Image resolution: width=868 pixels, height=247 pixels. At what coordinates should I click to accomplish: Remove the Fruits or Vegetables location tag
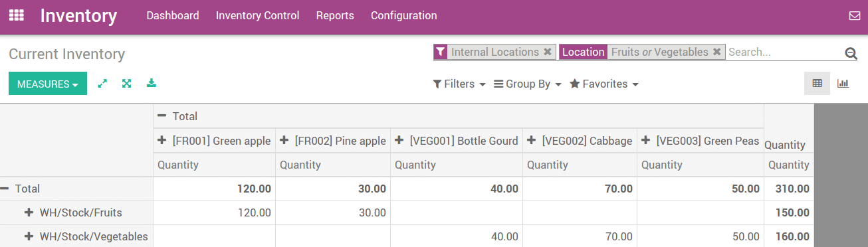[x=716, y=52]
